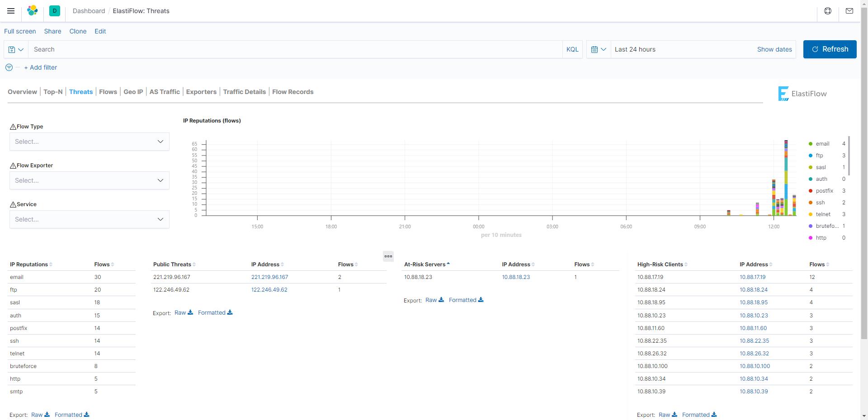Open the D space avatar
This screenshot has width=868, height=420.
pyautogui.click(x=55, y=11)
